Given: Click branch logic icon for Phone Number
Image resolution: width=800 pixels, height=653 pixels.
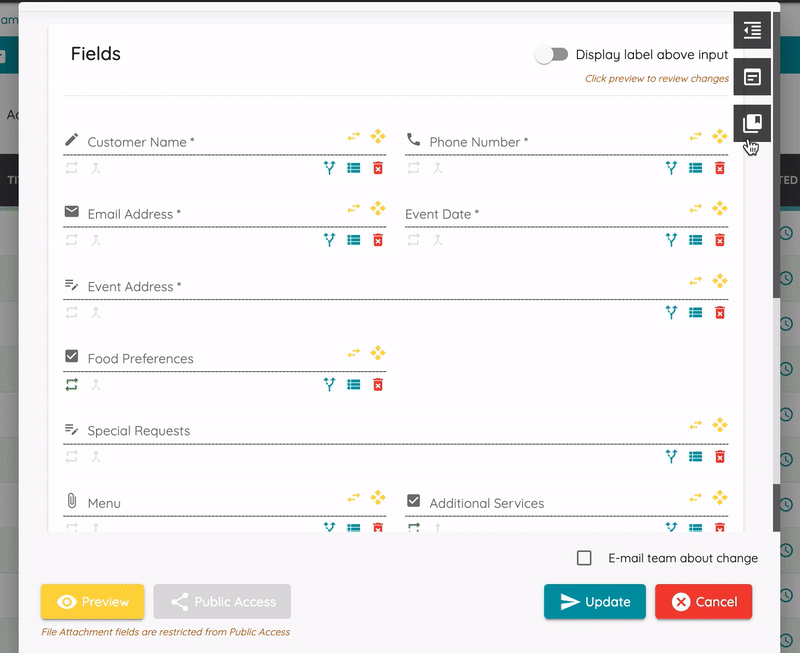Looking at the screenshot, I should [671, 168].
